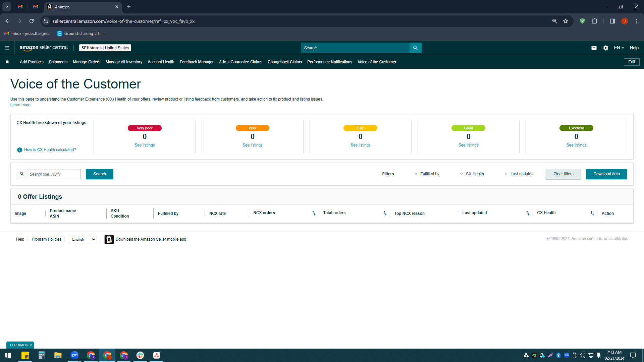Viewport: 644px width, 362px height.
Task: Click Clear filters
Action: coord(563,174)
